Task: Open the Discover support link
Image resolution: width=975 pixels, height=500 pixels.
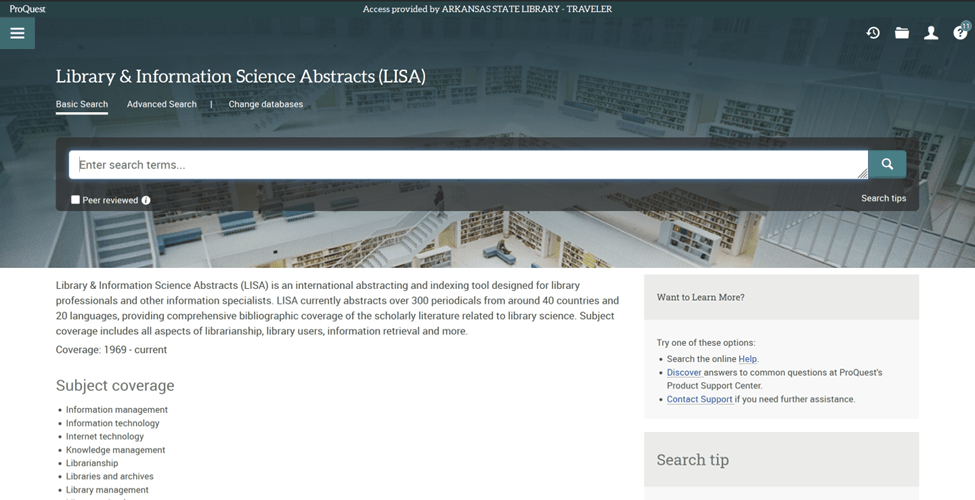Action: (x=684, y=373)
